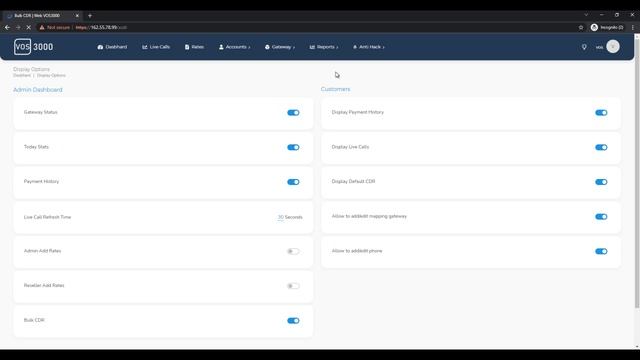Image resolution: width=640 pixels, height=360 pixels.
Task: Click the browser forward arrow
Action: [x=18, y=27]
